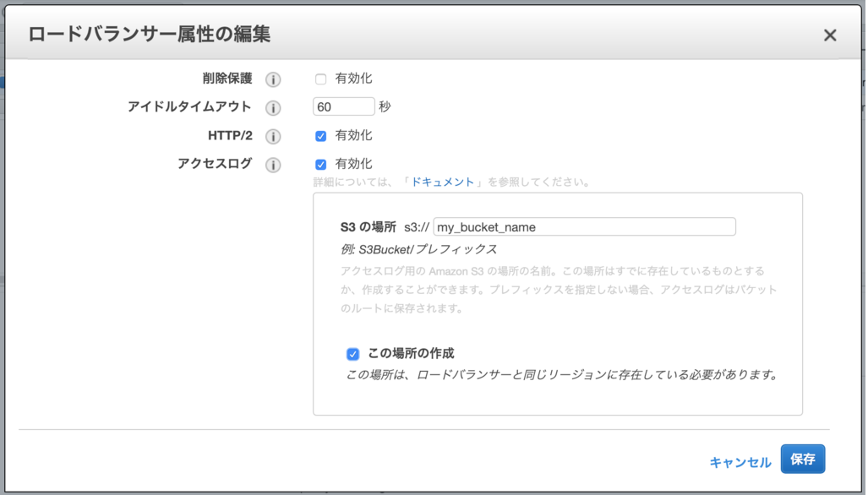Focus the idle timeout seconds field
This screenshot has height=495, width=868.
(x=344, y=106)
